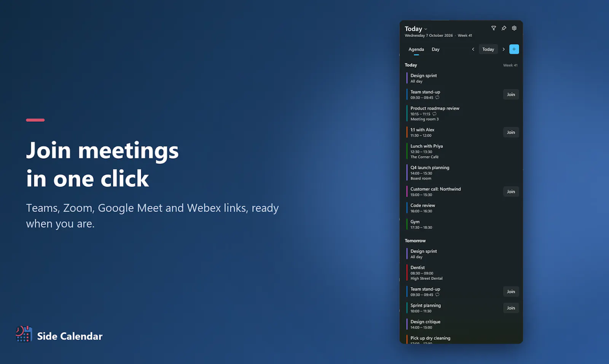Viewport: 609px width, 364px height.
Task: Open the Pick up dry cleaning event
Action: (x=461, y=339)
